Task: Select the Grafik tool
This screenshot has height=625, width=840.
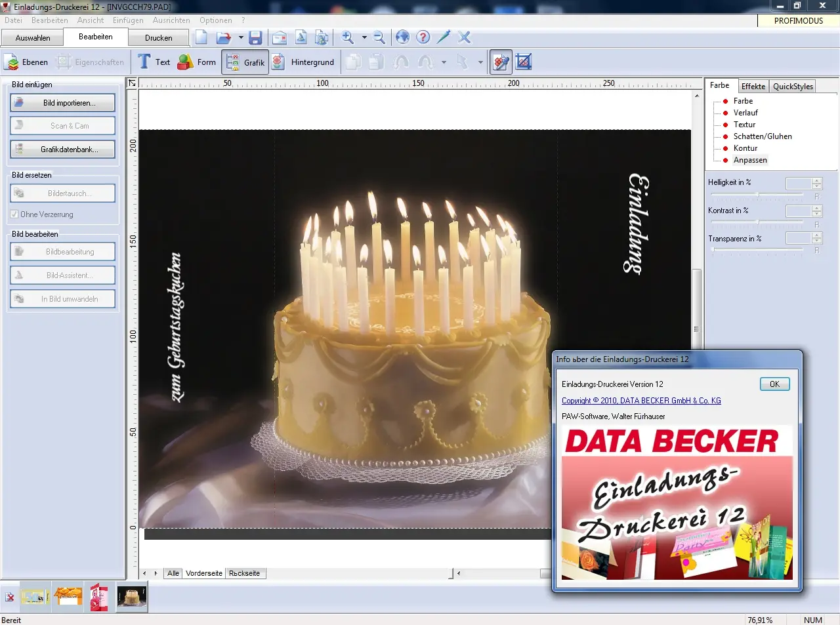Action: (245, 62)
